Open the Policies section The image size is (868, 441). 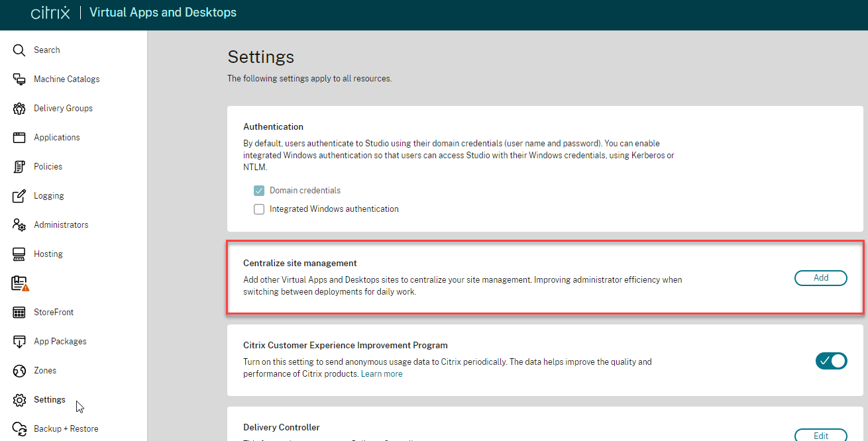[x=48, y=167]
